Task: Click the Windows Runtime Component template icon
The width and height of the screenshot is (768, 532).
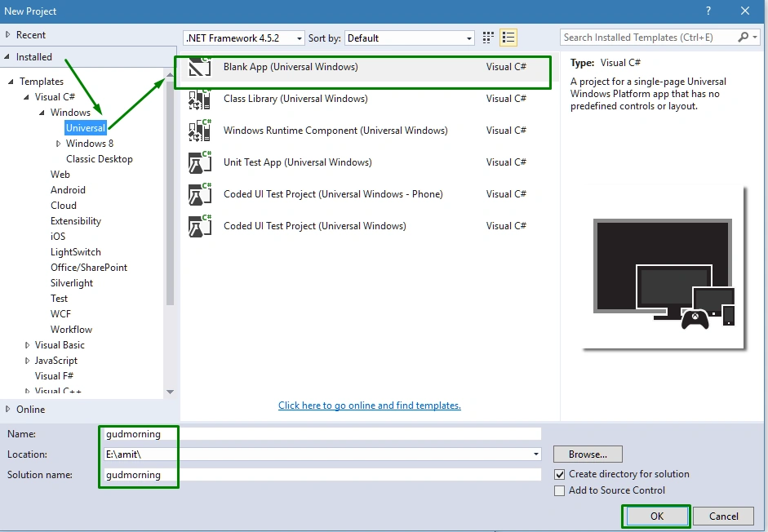Action: [x=200, y=131]
